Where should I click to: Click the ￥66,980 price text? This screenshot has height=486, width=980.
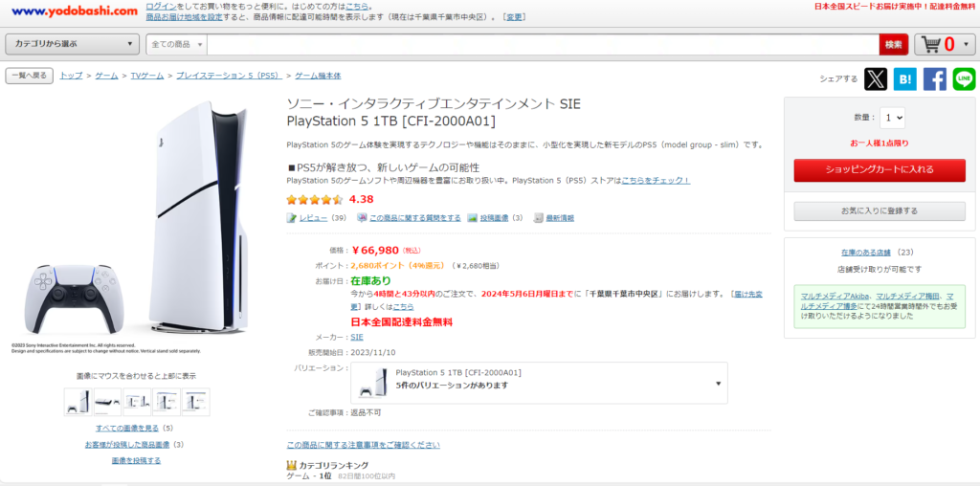coord(375,251)
